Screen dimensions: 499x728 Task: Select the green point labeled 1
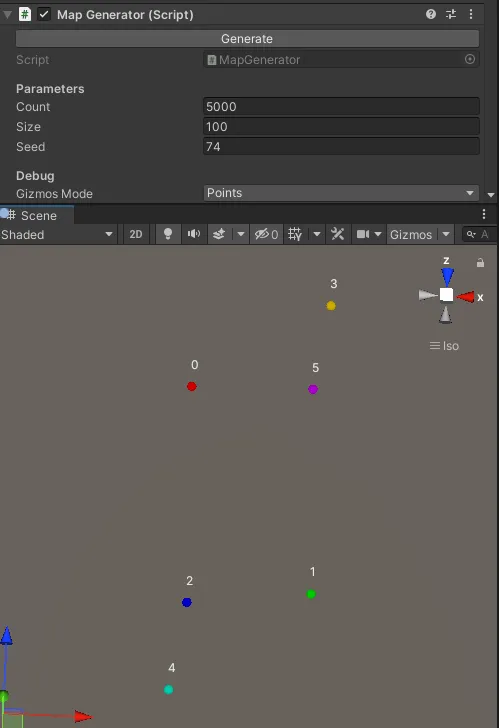pos(311,594)
